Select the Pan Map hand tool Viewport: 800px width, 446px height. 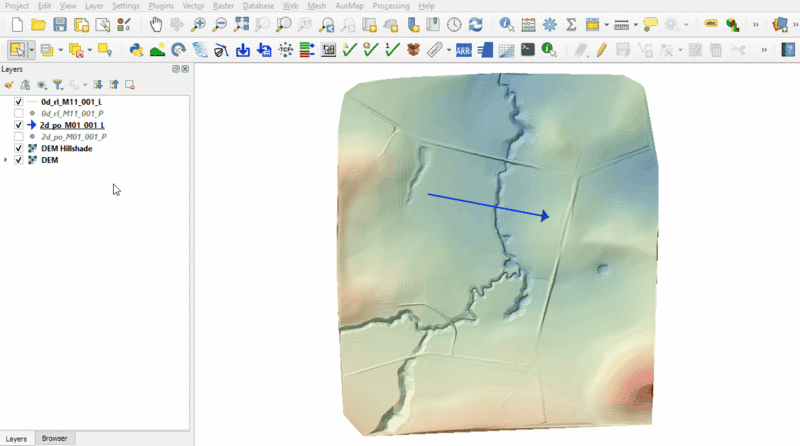[156, 24]
